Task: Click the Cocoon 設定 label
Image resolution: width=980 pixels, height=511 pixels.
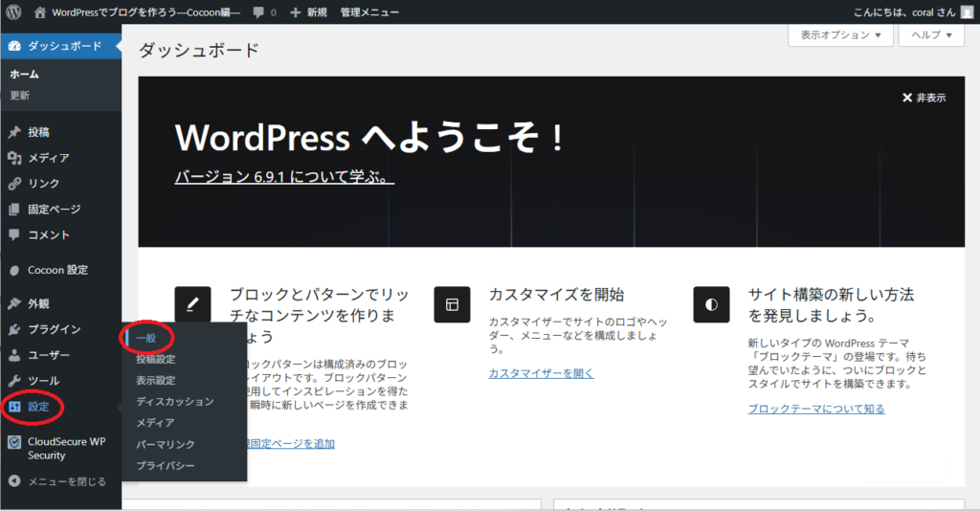Action: coord(58,271)
